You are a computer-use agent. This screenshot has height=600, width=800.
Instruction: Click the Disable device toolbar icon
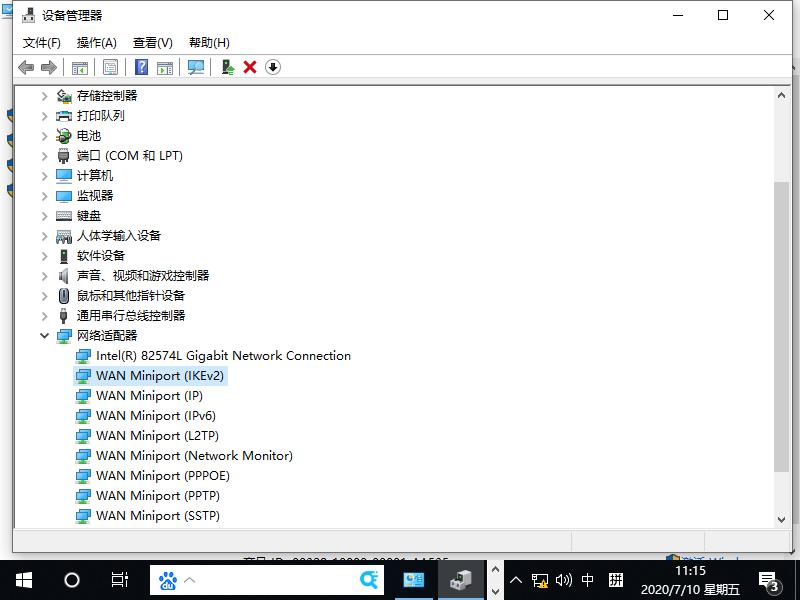point(272,67)
